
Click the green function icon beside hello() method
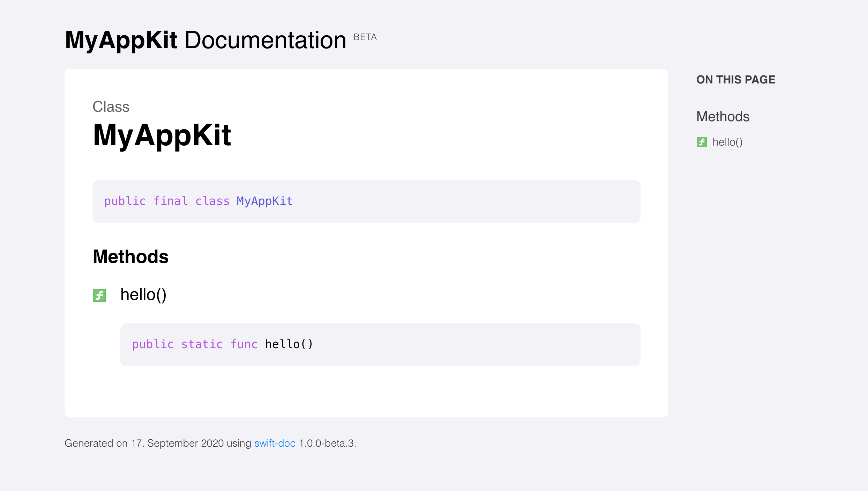(99, 295)
